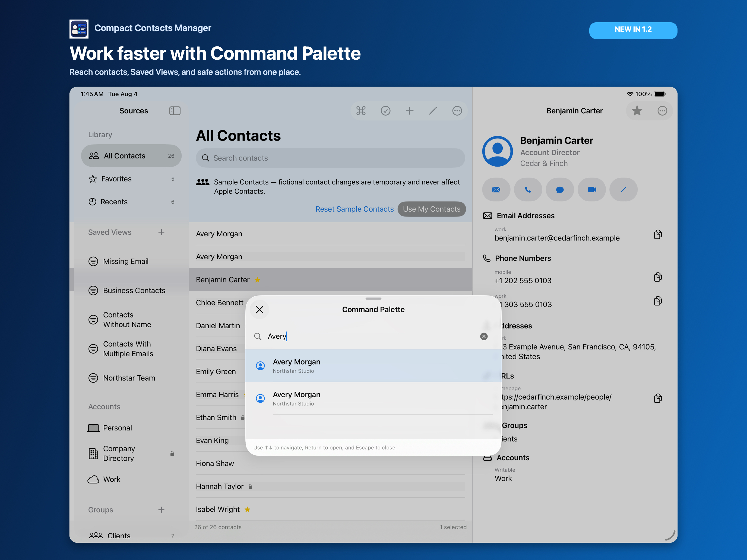Open Business Contacts saved view
The image size is (747, 560).
pyautogui.click(x=131, y=290)
